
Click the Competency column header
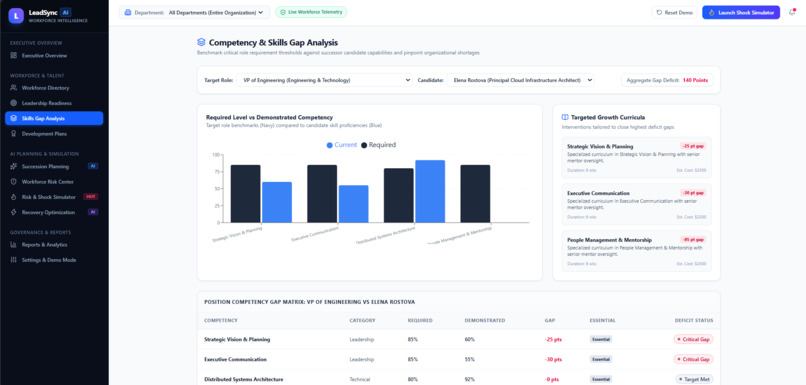click(221, 320)
